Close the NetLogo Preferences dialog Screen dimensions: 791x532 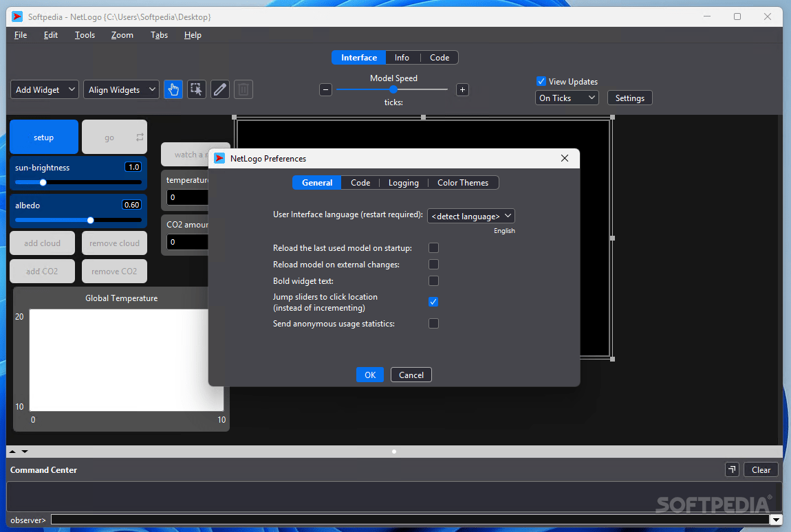click(565, 158)
